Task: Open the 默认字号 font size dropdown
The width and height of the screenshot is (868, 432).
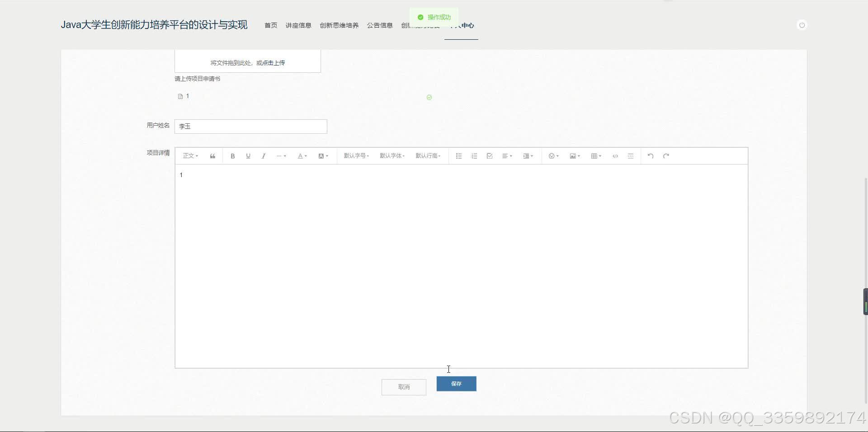Action: coord(356,156)
